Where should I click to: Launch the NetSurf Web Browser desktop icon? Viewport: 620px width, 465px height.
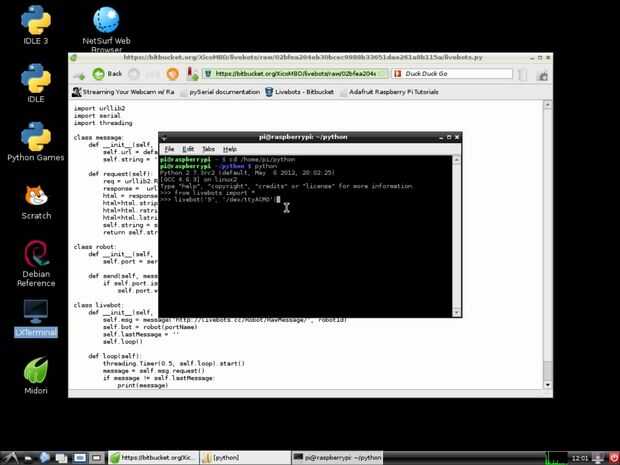(x=106, y=29)
